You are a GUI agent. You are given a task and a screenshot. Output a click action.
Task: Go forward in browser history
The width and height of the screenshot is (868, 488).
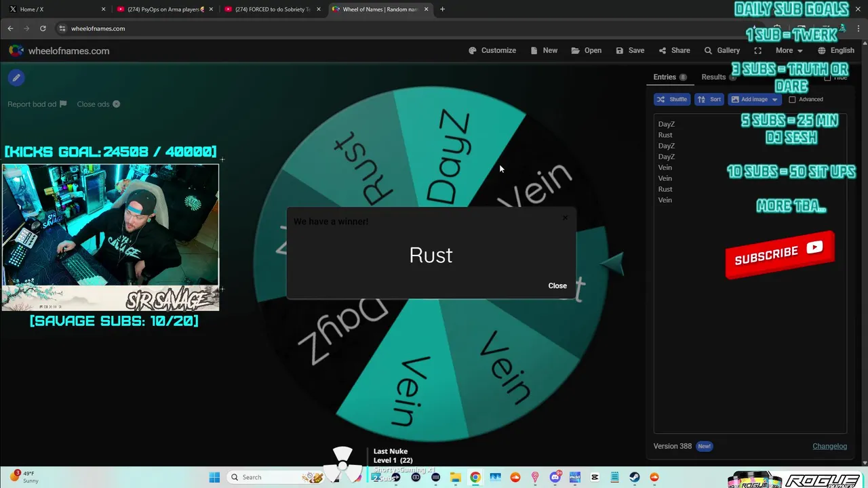click(26, 28)
